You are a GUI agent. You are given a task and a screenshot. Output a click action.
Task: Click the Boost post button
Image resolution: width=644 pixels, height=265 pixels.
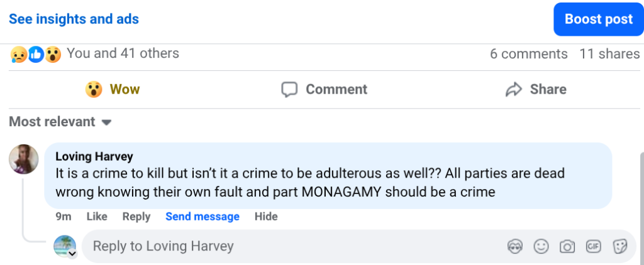click(x=598, y=19)
